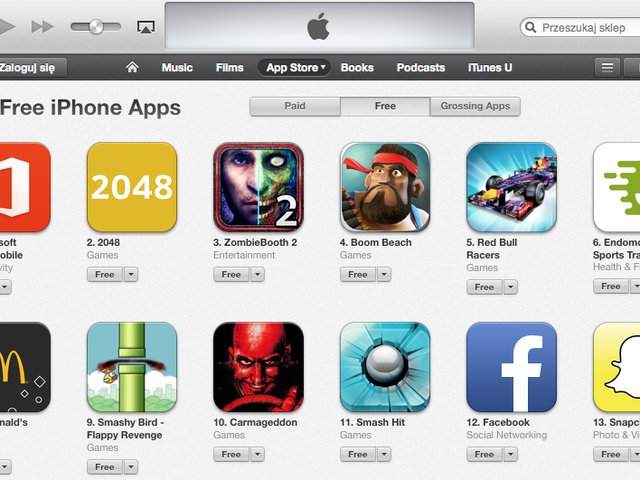Open dropdown arrow beside 2048 Free button
This screenshot has height=480, width=640.
pos(131,274)
